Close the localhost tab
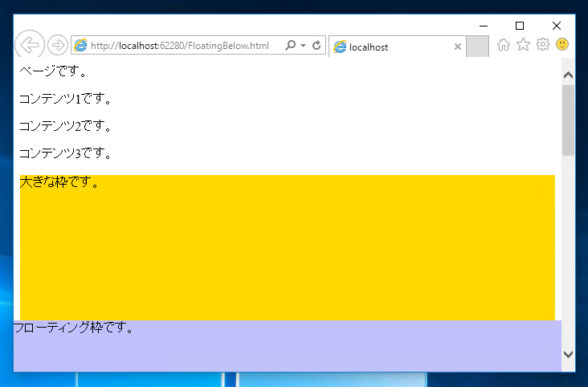The width and height of the screenshot is (588, 387). coord(458,47)
